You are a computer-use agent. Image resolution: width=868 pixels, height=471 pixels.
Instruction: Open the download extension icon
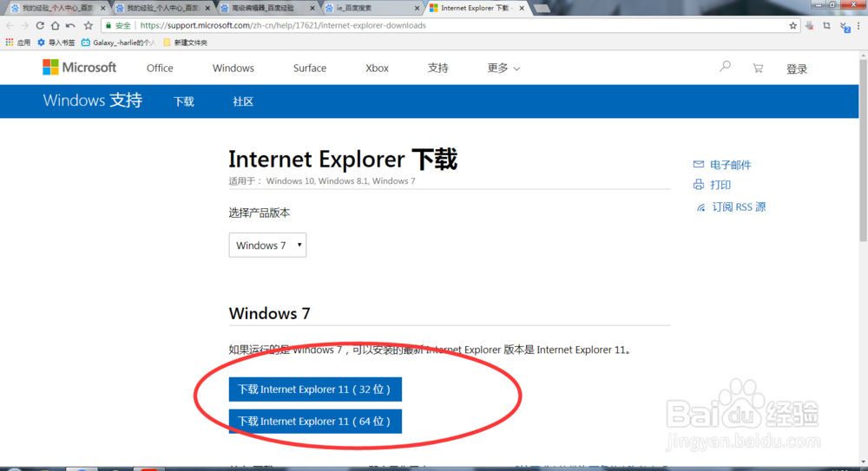[809, 25]
